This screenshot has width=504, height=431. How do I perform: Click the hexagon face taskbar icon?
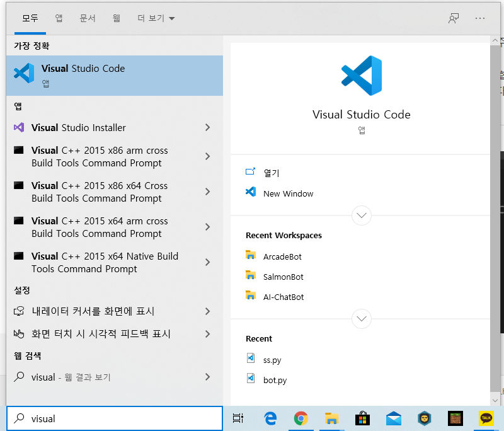click(x=424, y=418)
